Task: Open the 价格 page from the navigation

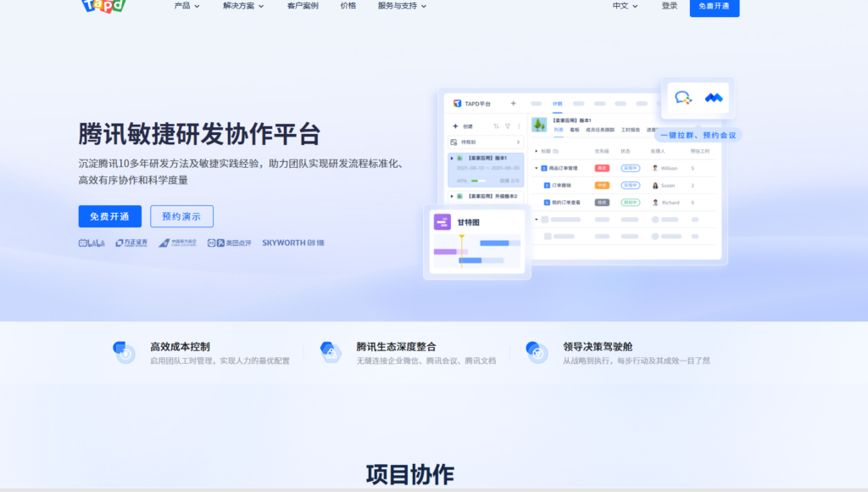Action: point(348,5)
